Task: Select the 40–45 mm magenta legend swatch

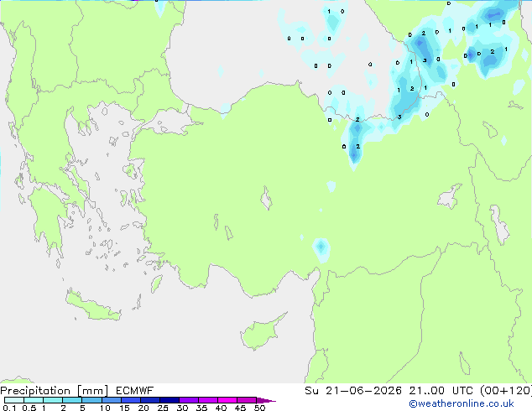Action: tap(227, 400)
